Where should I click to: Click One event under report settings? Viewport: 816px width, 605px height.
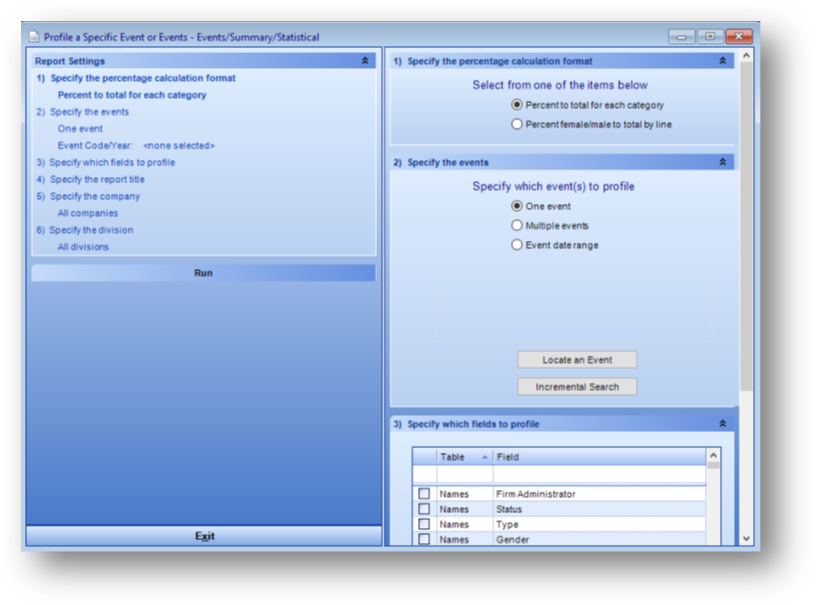point(80,128)
